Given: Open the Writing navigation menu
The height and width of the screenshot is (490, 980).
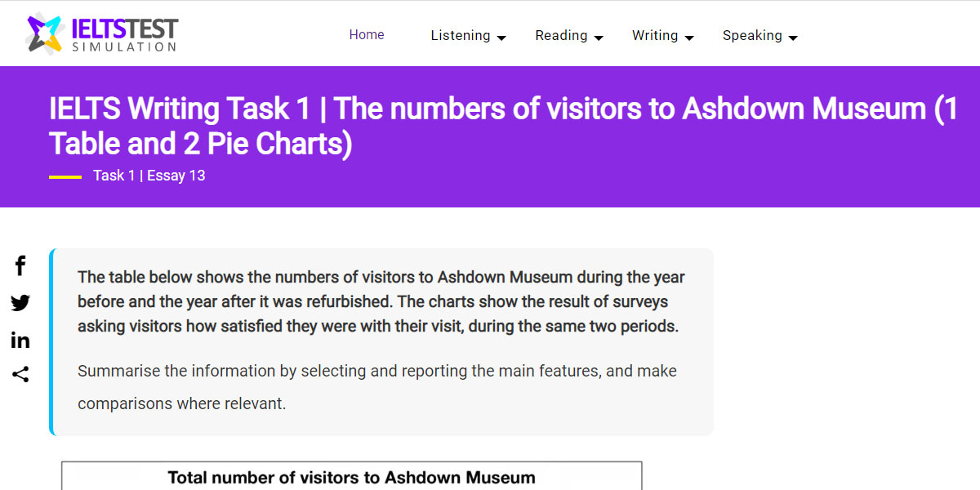Looking at the screenshot, I should 655,35.
